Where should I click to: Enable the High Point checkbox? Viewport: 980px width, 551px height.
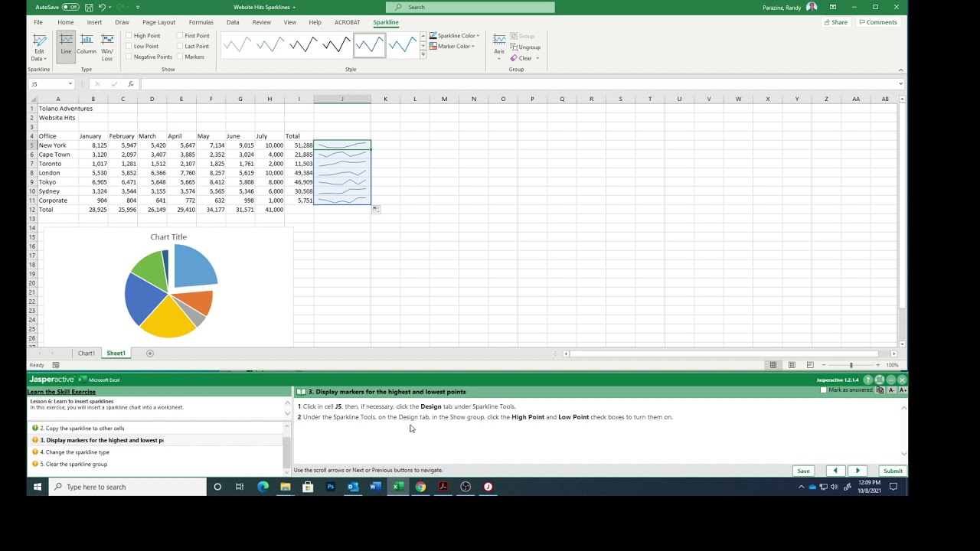(129, 36)
